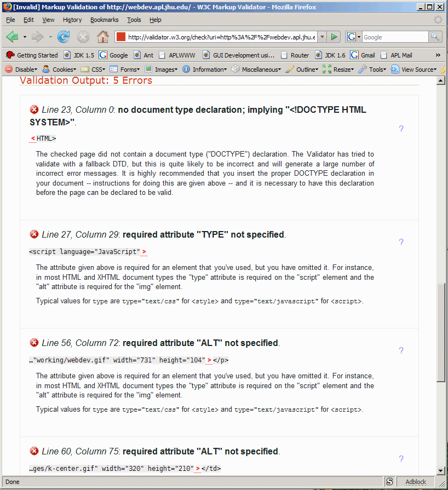Open the APL Mail bookmark

pos(396,55)
